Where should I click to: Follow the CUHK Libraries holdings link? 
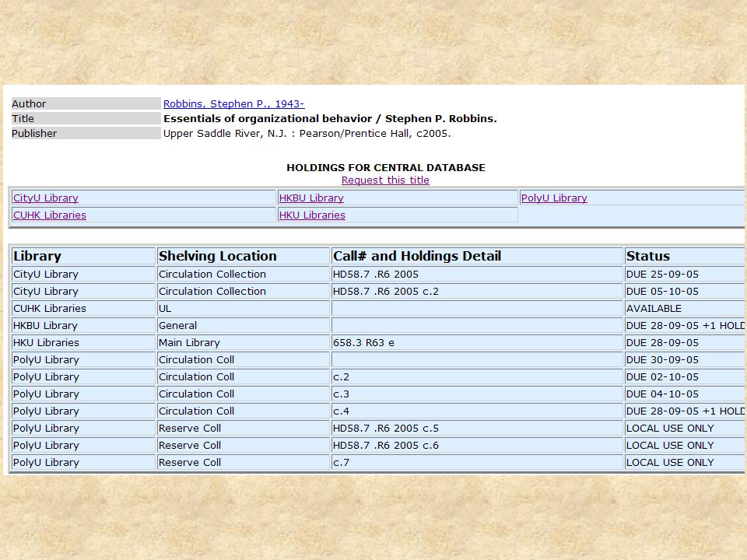click(50, 215)
